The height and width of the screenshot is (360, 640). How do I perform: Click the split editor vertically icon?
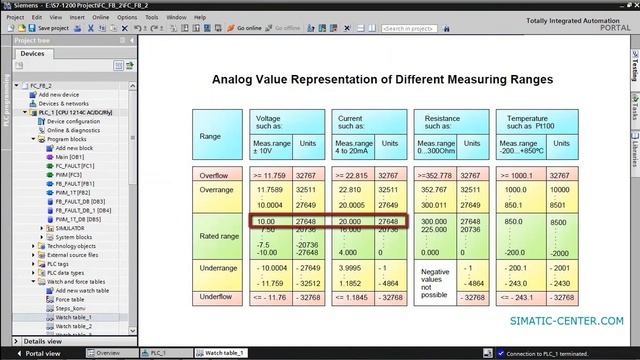tap(372, 28)
